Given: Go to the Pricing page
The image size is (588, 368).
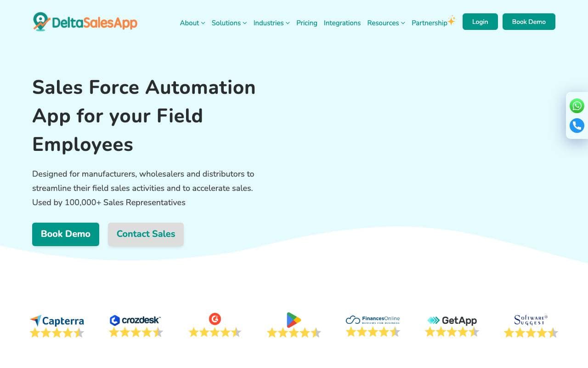Looking at the screenshot, I should [307, 23].
